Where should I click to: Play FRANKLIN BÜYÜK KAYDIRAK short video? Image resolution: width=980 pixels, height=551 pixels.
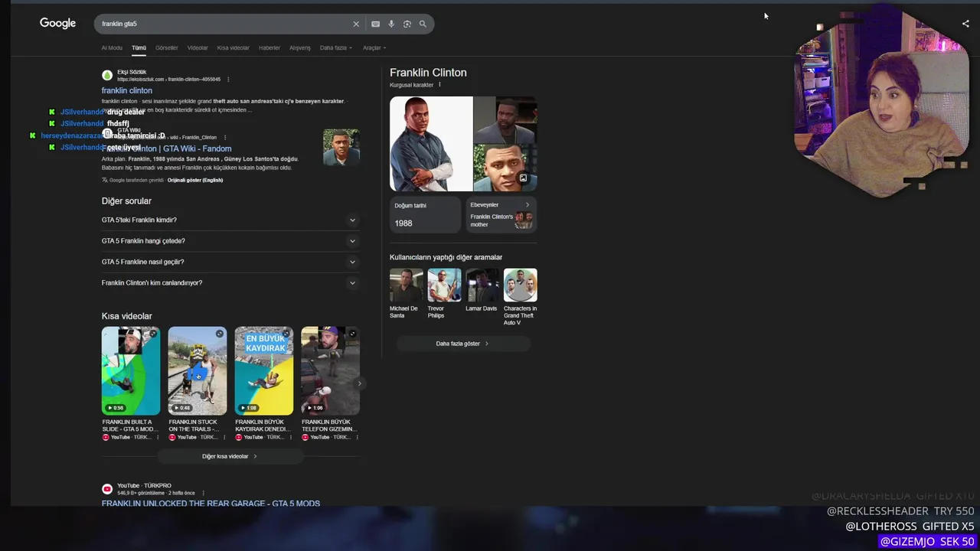[264, 370]
